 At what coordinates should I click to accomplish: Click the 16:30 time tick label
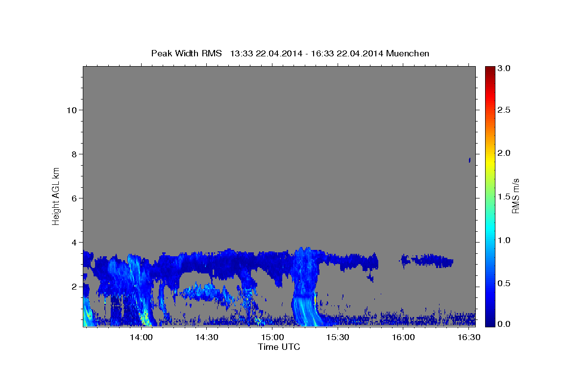pyautogui.click(x=469, y=338)
